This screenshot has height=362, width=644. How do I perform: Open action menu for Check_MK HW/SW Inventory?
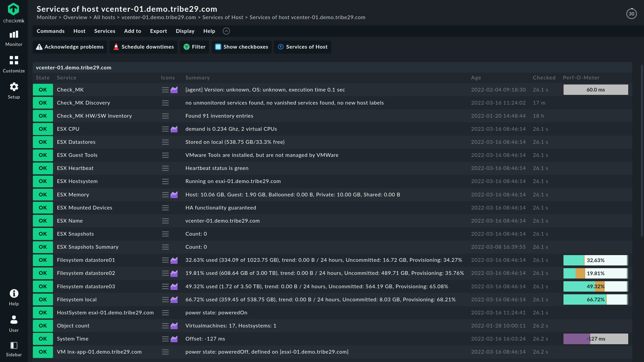[165, 116]
